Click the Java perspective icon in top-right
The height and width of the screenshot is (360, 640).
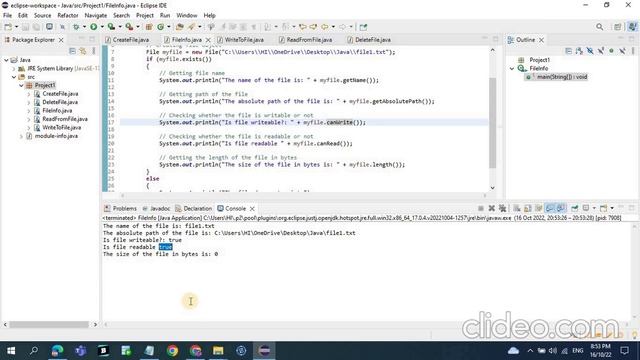pos(632,27)
